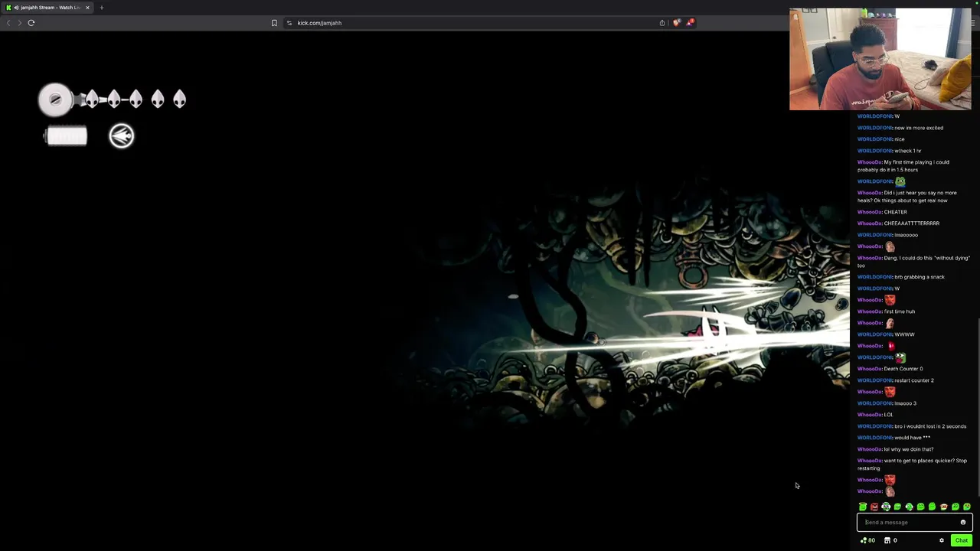Reload the page in the browser
980x551 pixels.
click(x=31, y=23)
